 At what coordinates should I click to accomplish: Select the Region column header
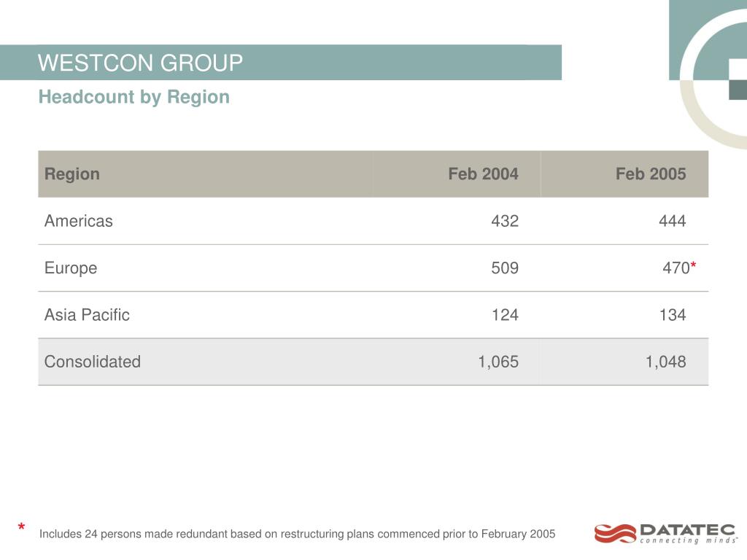72,174
